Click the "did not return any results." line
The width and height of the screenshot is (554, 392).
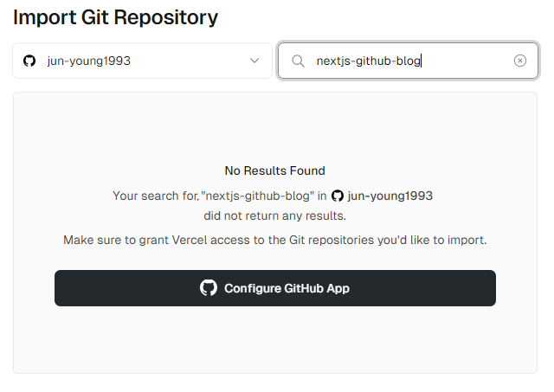pos(275,215)
